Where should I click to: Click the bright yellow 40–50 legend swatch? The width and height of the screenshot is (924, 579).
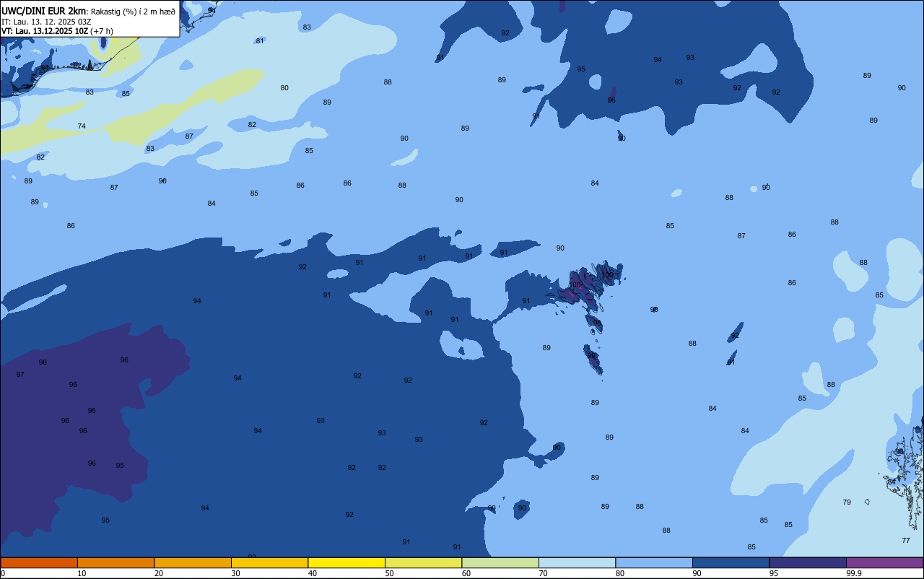point(346,562)
